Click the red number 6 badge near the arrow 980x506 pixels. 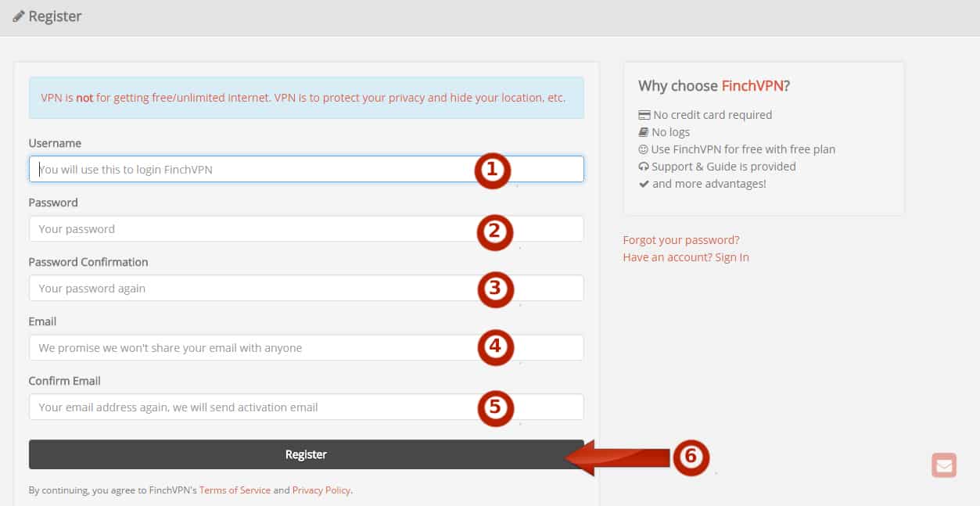(691, 458)
